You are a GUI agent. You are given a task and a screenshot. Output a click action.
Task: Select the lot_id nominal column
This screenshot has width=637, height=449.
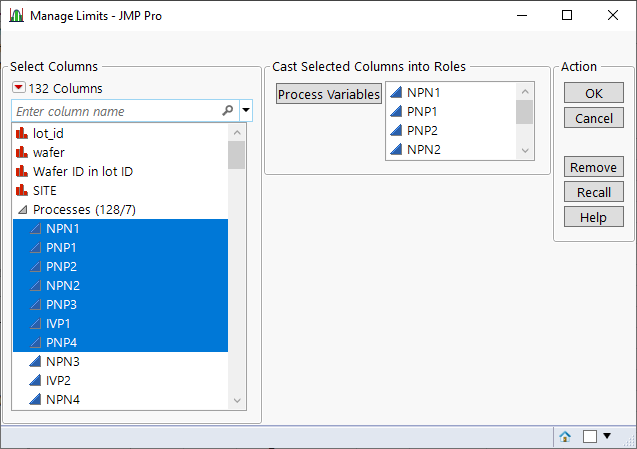(x=54, y=133)
